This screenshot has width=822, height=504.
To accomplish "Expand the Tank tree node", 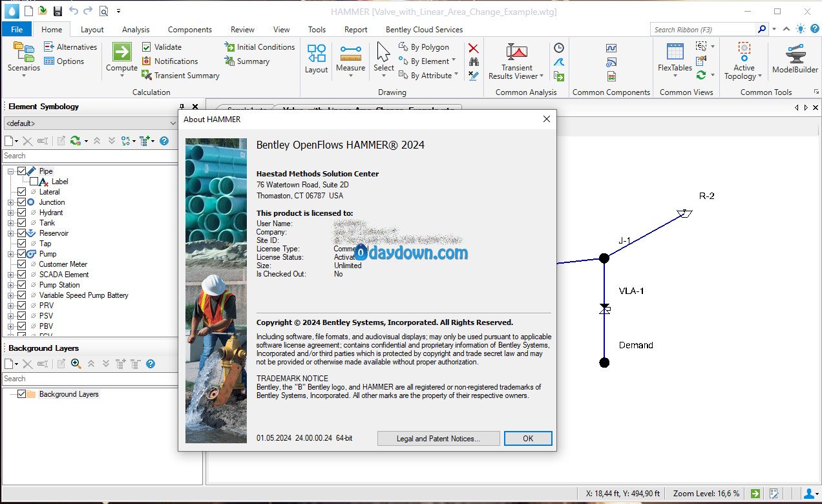I will pos(10,223).
